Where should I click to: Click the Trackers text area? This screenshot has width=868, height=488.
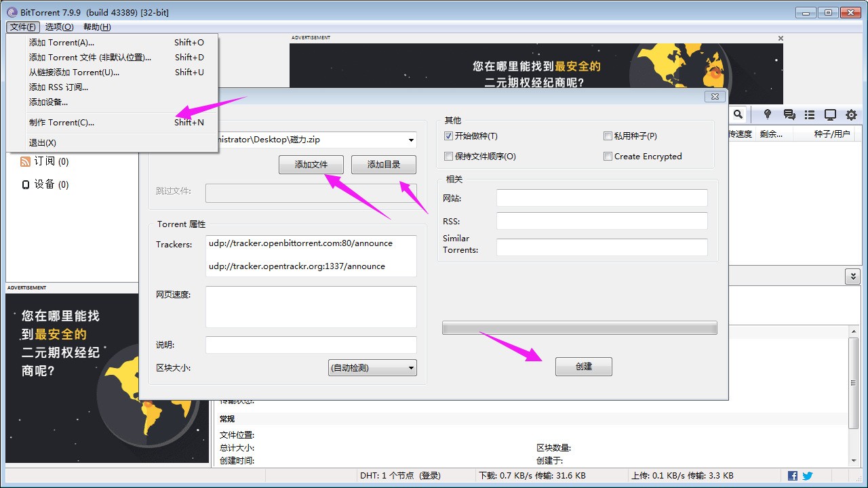311,256
